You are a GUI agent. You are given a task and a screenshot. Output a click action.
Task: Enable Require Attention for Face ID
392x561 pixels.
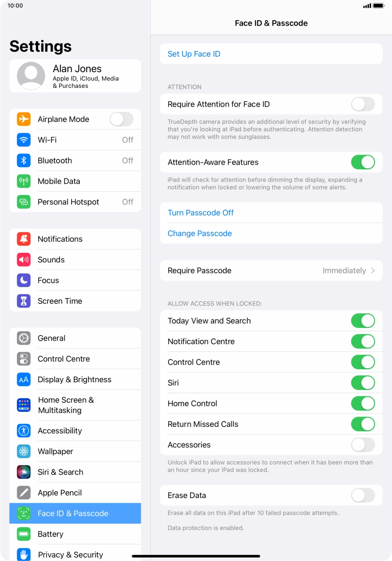(x=363, y=104)
